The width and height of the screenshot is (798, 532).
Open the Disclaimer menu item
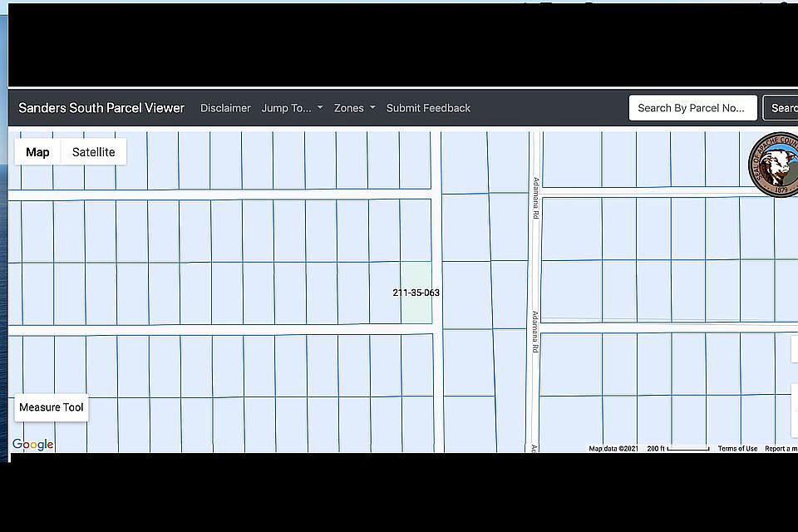coord(225,108)
